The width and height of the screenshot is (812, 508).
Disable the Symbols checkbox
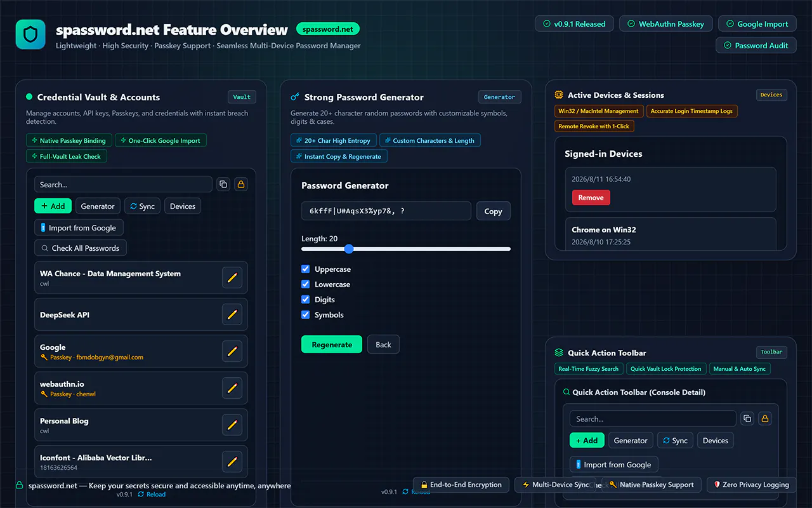pos(306,315)
